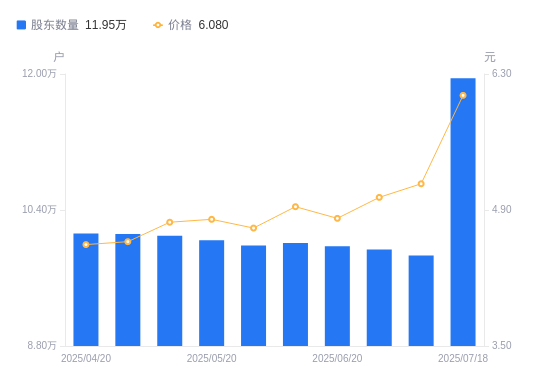Click the blue bar above 2025/05/20
550x381 pixels.
pyautogui.click(x=212, y=293)
